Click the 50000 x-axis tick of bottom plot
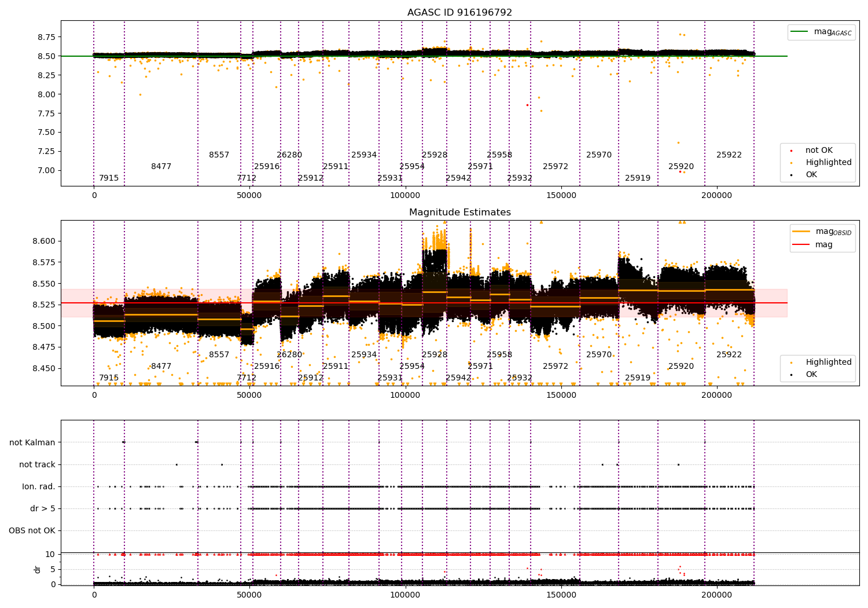The height and width of the screenshot is (608, 868). tap(249, 594)
